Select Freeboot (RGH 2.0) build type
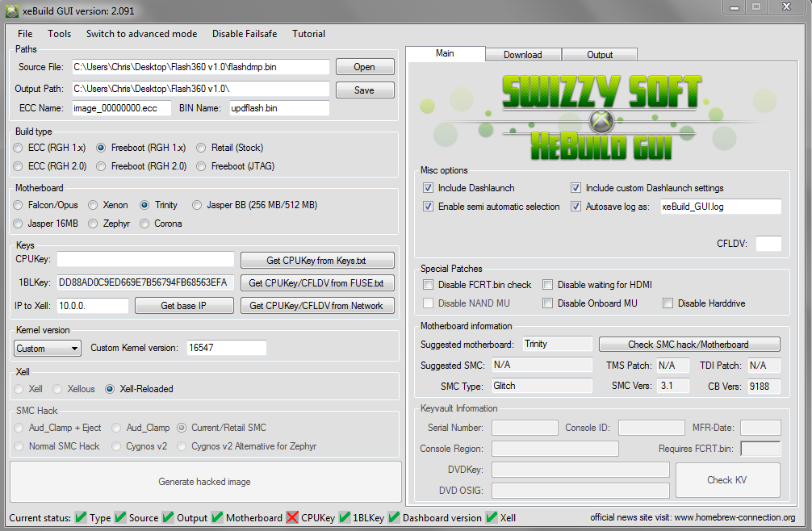The height and width of the screenshot is (531, 812). 141,167
